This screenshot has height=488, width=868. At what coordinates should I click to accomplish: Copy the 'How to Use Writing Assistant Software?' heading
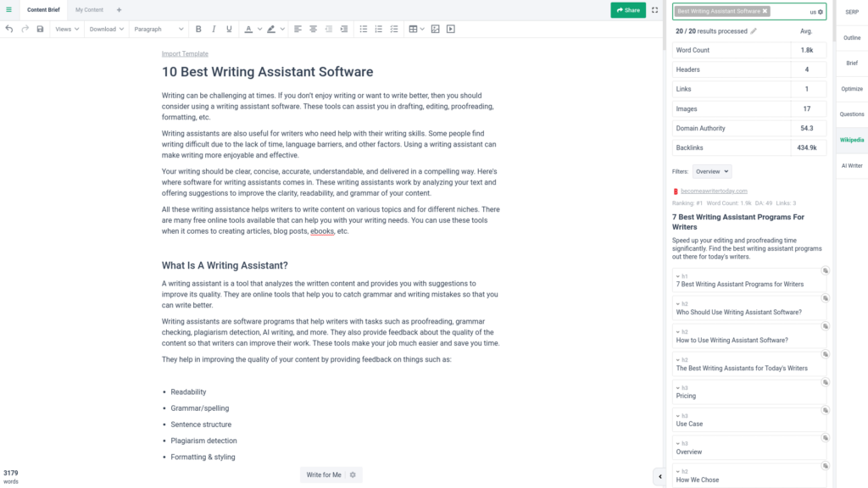tap(826, 326)
